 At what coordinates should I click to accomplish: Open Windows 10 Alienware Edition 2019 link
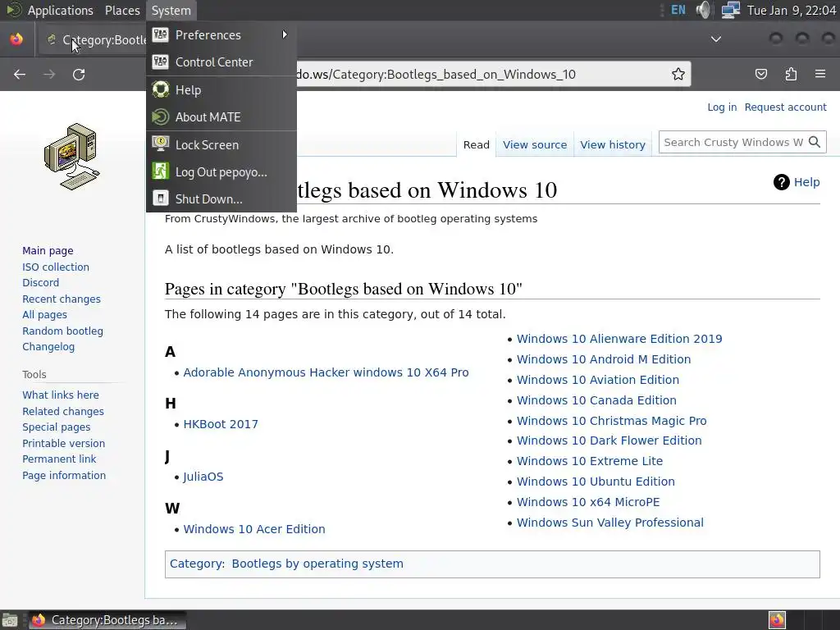(x=619, y=339)
